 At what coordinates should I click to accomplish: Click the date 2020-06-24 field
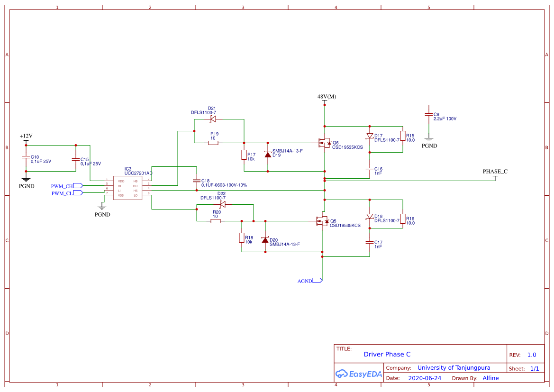(424, 378)
